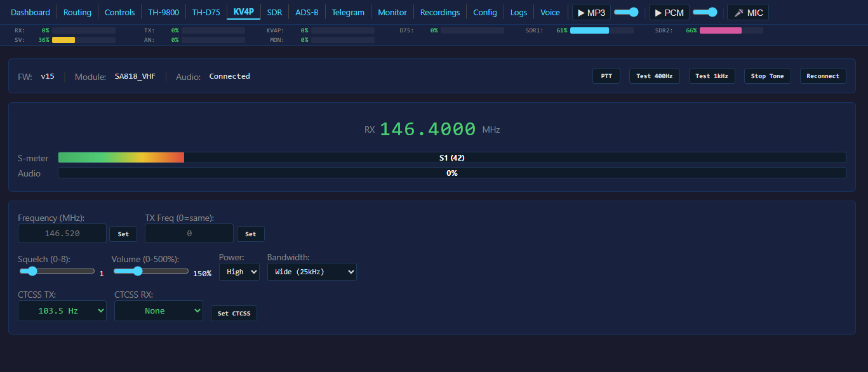This screenshot has width=868, height=372.
Task: Click the Audio level bar showing 0%
Action: coord(452,173)
